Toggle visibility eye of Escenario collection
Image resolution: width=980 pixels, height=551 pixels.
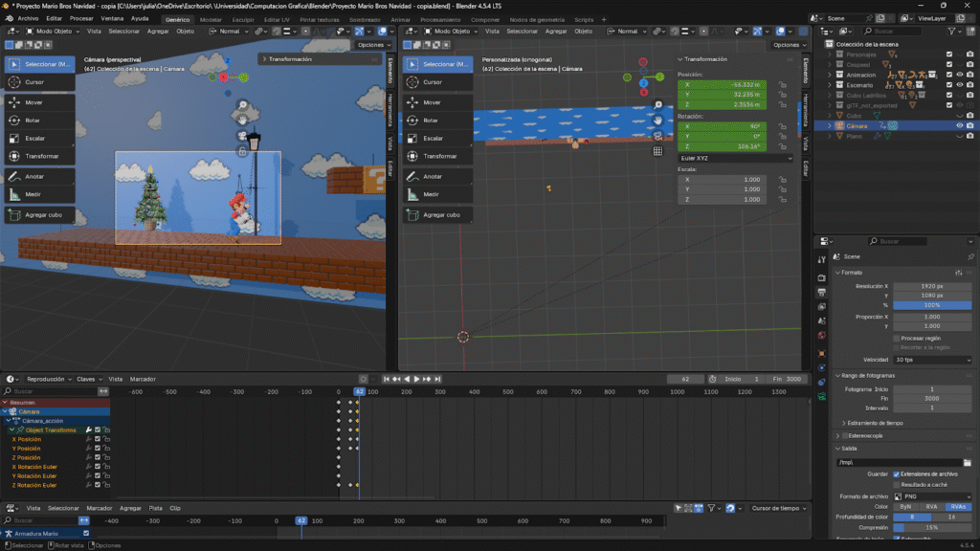959,85
